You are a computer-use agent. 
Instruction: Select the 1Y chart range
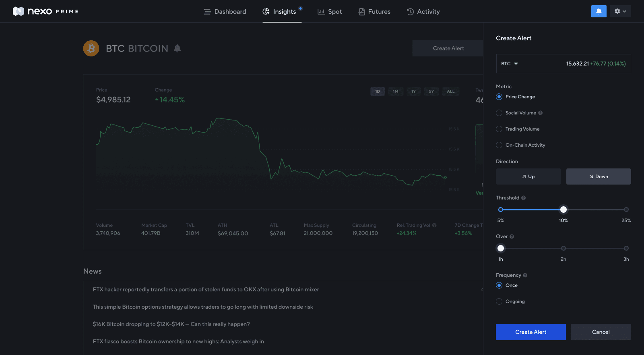tap(414, 91)
